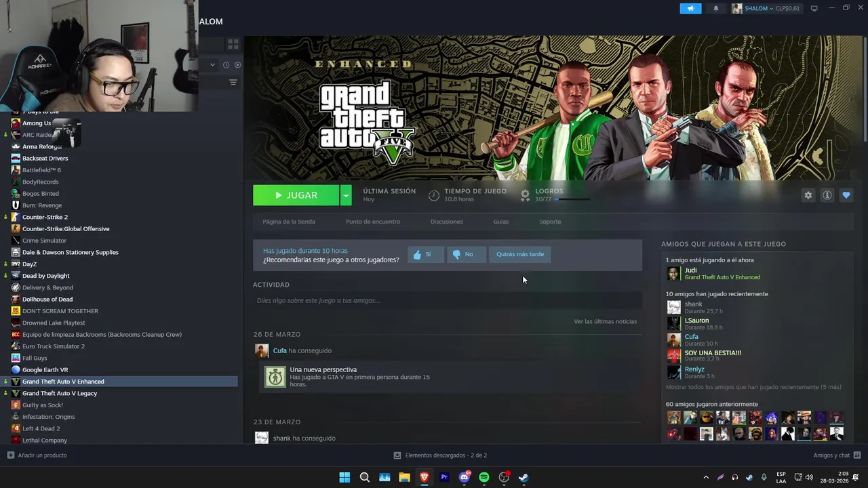Toggle ready-to-play filter icon
The height and width of the screenshot is (488, 868).
point(237,65)
